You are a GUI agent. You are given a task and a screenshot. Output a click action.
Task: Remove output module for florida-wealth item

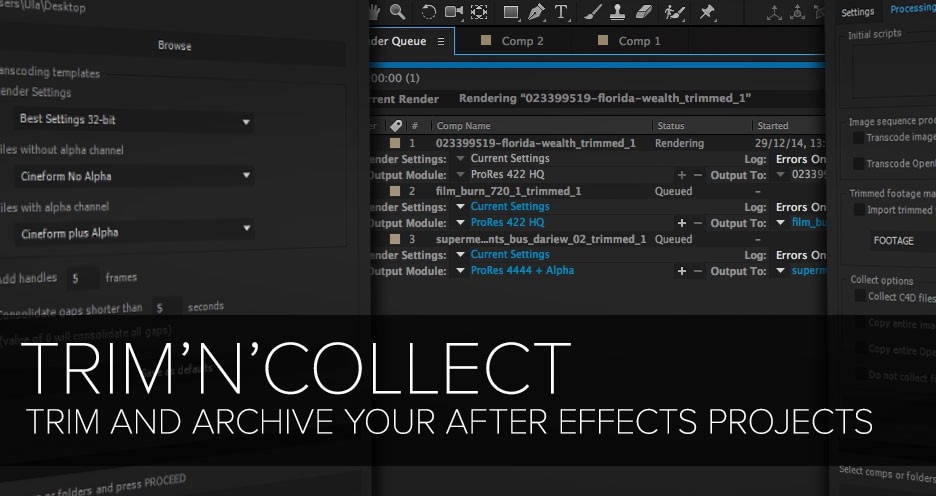click(x=698, y=175)
